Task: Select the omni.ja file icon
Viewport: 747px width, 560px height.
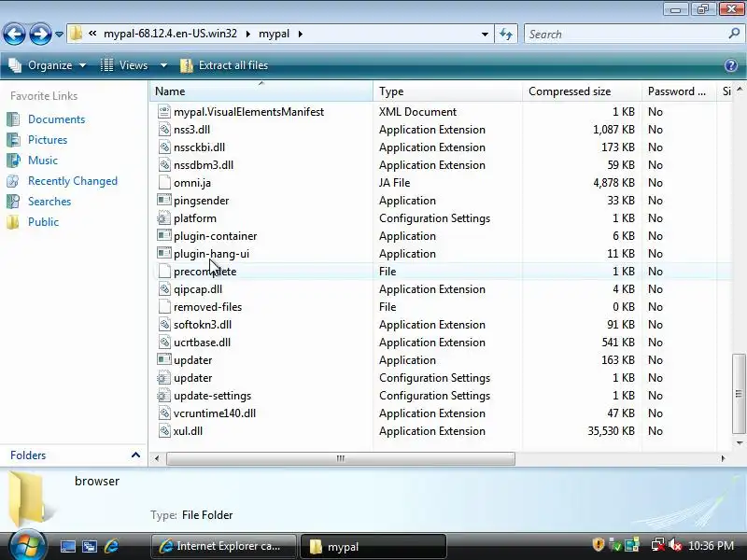Action: [164, 182]
